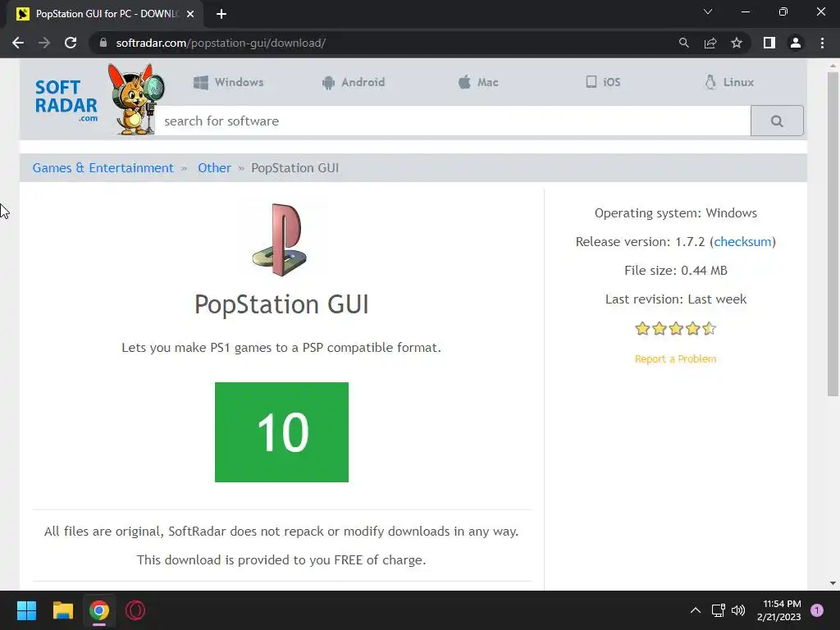840x630 pixels.
Task: Open the checksum link
Action: click(x=742, y=242)
